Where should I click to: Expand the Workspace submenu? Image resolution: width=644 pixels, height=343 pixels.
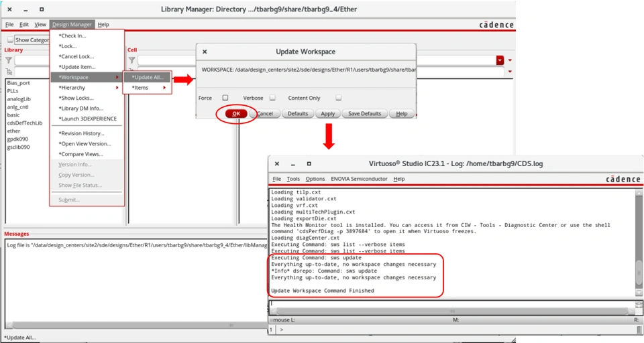point(87,77)
